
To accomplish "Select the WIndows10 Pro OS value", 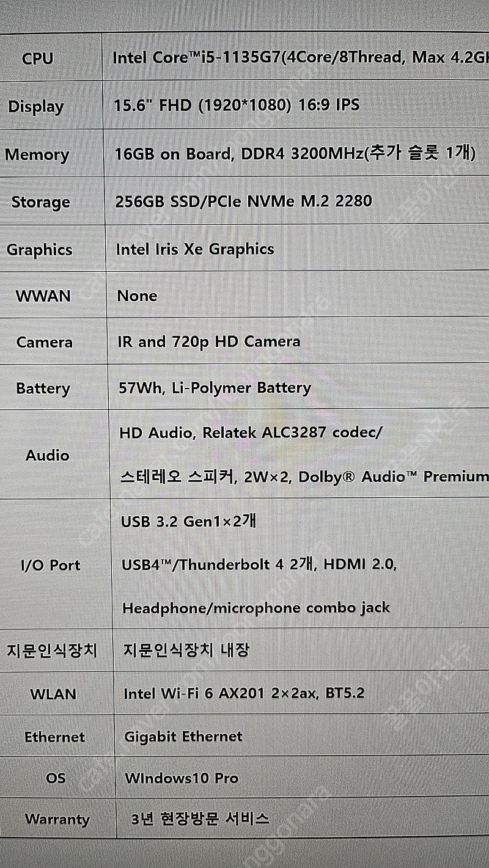I will (182, 778).
